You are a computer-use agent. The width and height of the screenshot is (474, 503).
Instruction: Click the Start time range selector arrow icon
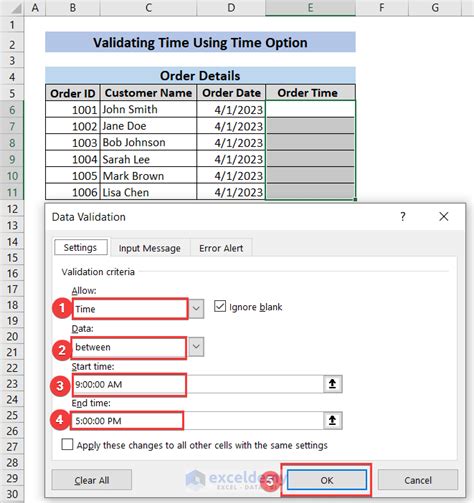pyautogui.click(x=332, y=384)
